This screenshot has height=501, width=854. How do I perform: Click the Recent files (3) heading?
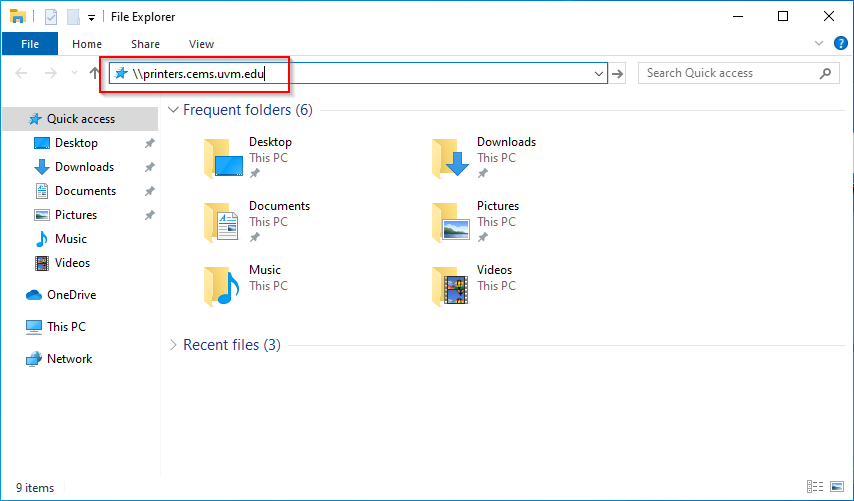pos(232,345)
